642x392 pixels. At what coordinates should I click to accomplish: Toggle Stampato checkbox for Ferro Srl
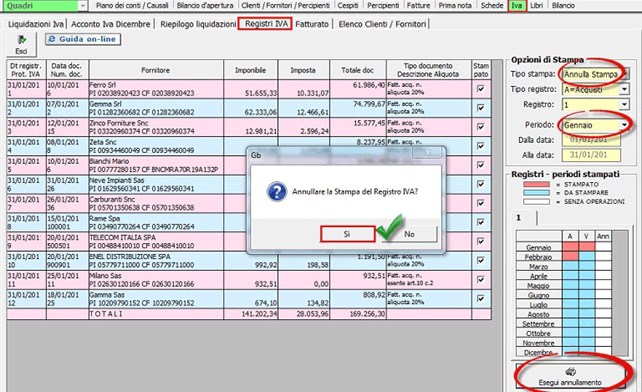click(x=481, y=89)
